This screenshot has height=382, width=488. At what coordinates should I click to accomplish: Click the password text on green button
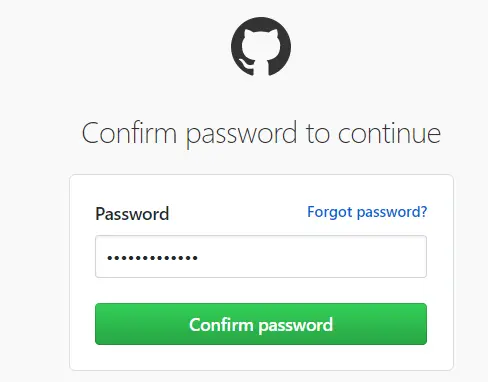coord(296,325)
